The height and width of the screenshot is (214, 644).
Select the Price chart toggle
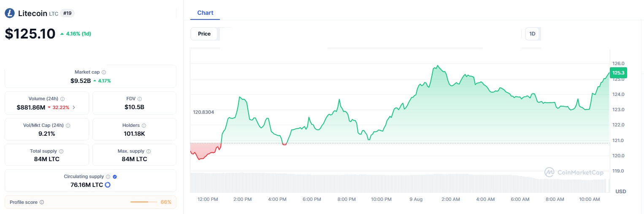tap(204, 34)
